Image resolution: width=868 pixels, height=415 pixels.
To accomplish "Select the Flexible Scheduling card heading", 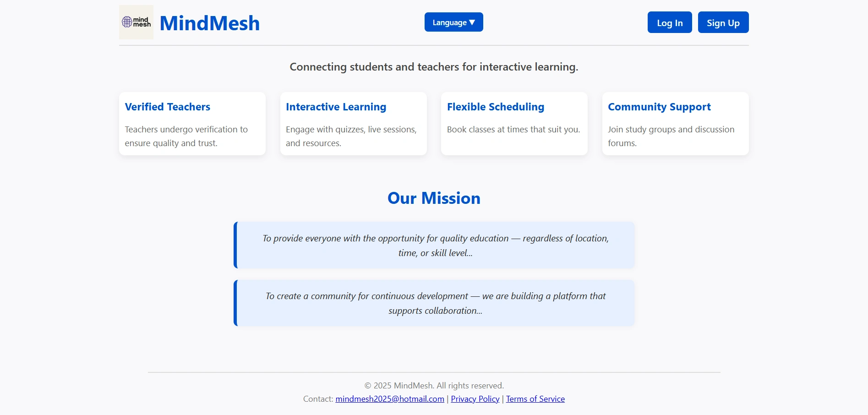I will (x=496, y=107).
